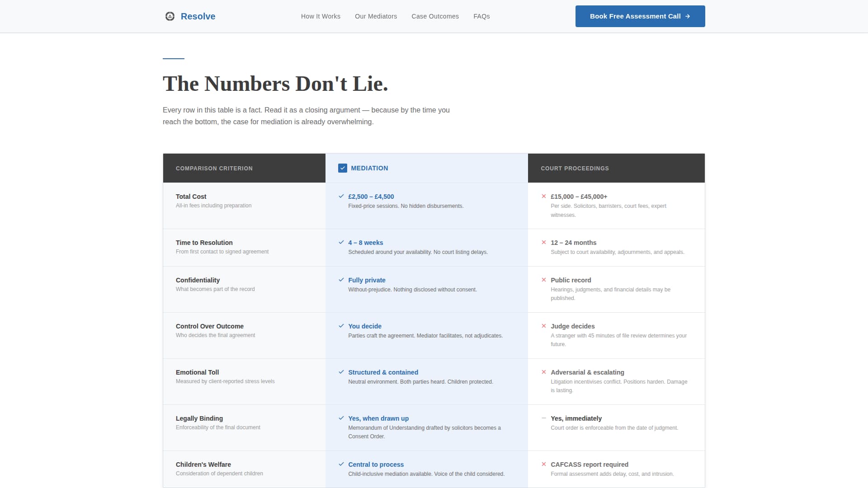Click the Resolve brand name text

pos(198,16)
